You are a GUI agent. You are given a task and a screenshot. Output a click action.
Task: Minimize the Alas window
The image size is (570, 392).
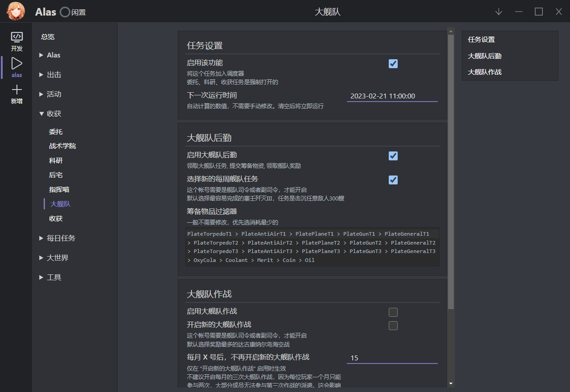pyautogui.click(x=519, y=12)
